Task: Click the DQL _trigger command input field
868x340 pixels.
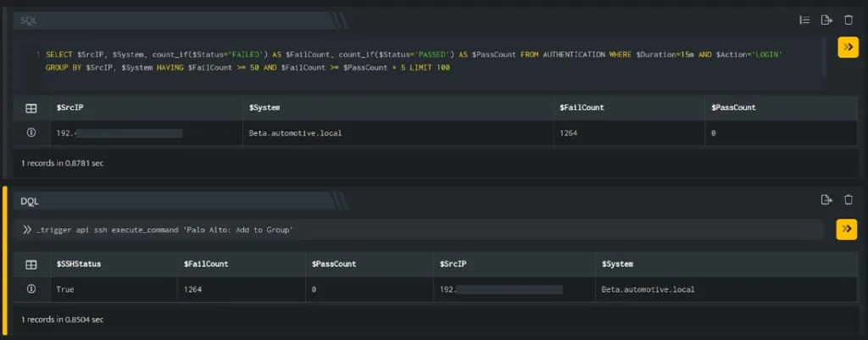Action: pos(420,230)
